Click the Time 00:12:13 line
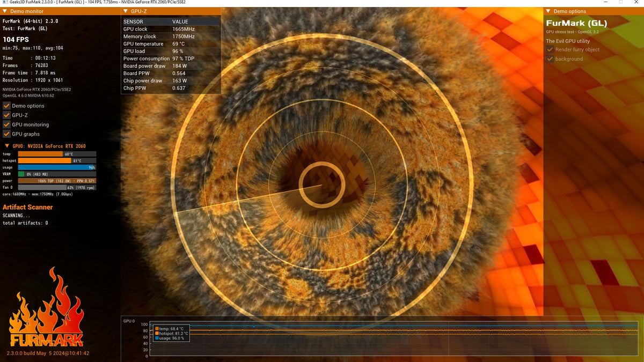The height and width of the screenshot is (362, 644). 29,58
